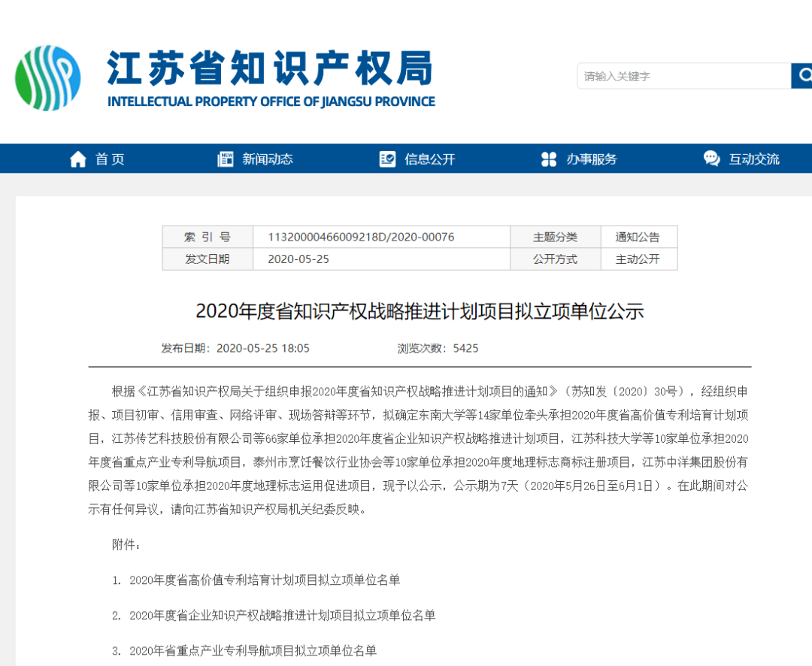Open the 首页 nav item

(110, 159)
